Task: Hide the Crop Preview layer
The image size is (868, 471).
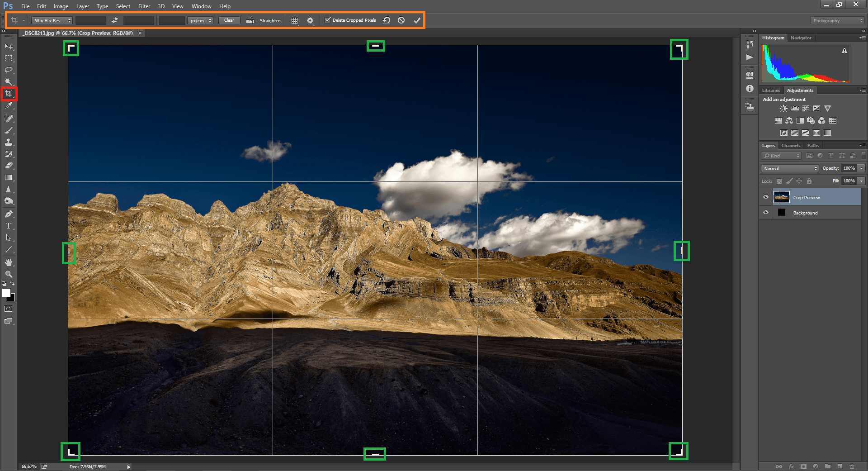Action: click(766, 197)
